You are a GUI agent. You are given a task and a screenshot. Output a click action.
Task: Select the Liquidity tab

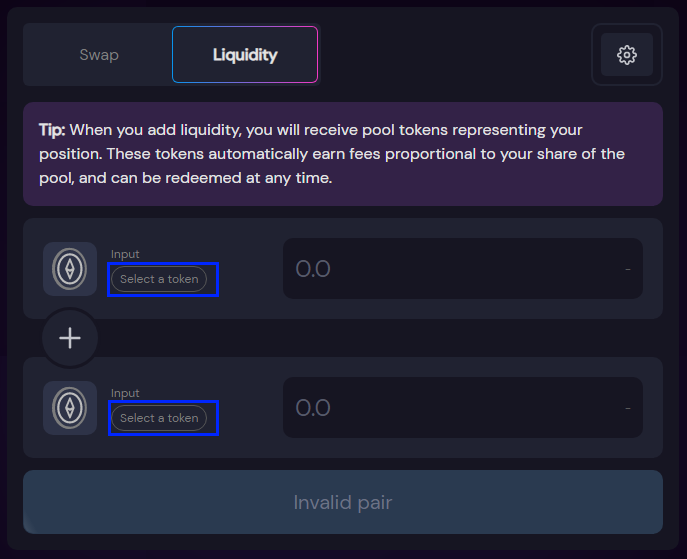coord(245,55)
